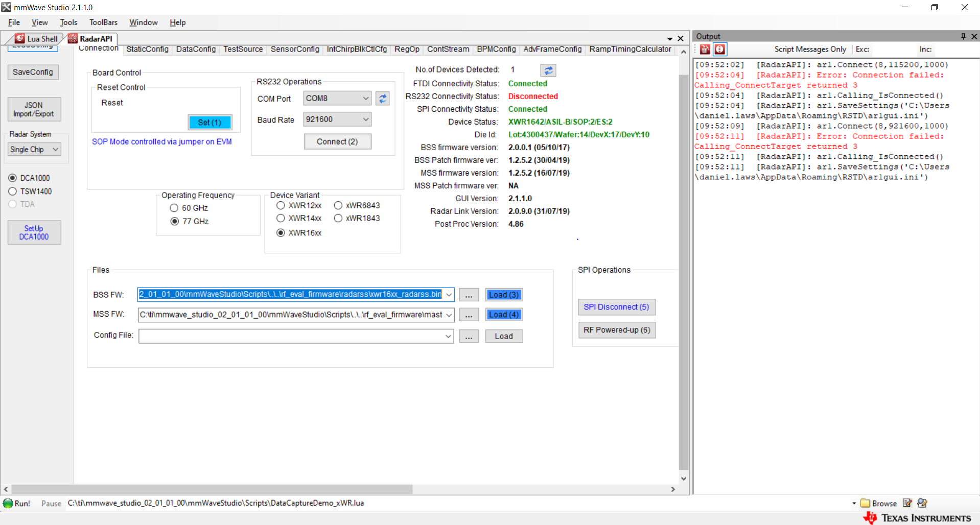Click the SaveConfig button

[x=33, y=72]
